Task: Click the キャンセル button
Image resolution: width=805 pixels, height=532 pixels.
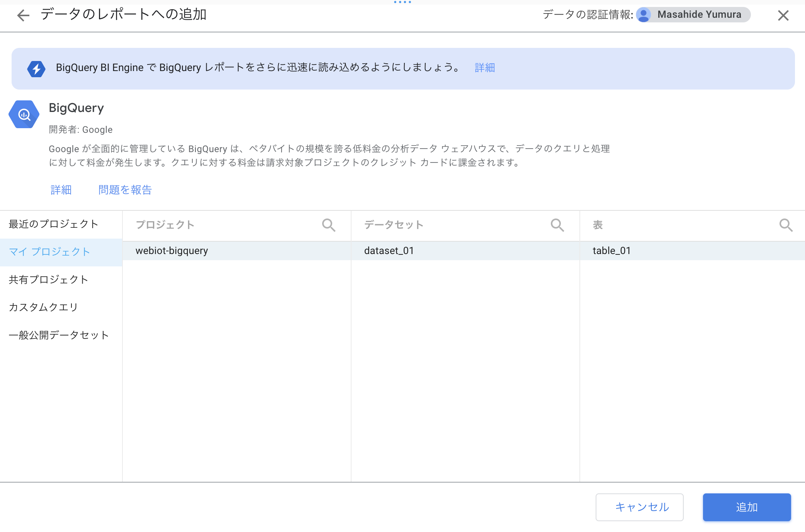Action: tap(640, 507)
